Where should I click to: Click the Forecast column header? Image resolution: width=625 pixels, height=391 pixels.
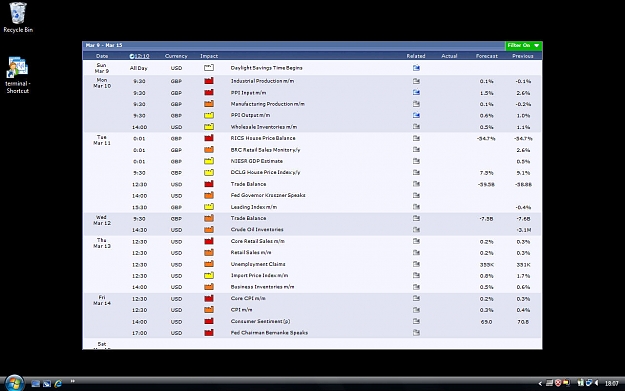coord(487,56)
